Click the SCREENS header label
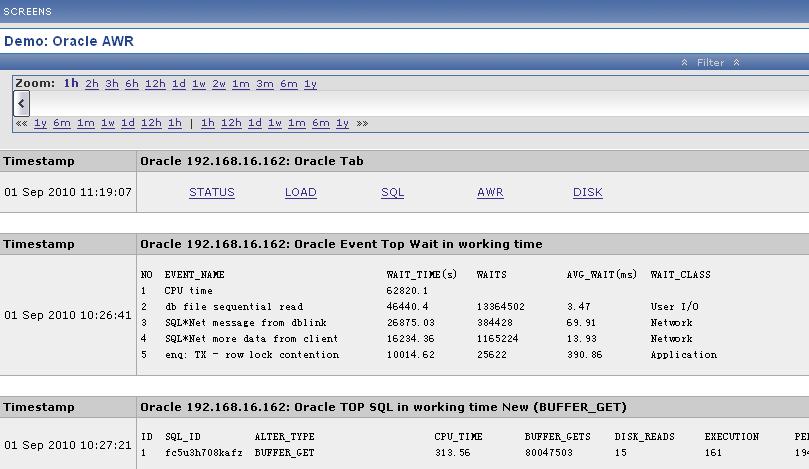The height and width of the screenshot is (469, 809). (x=27, y=11)
